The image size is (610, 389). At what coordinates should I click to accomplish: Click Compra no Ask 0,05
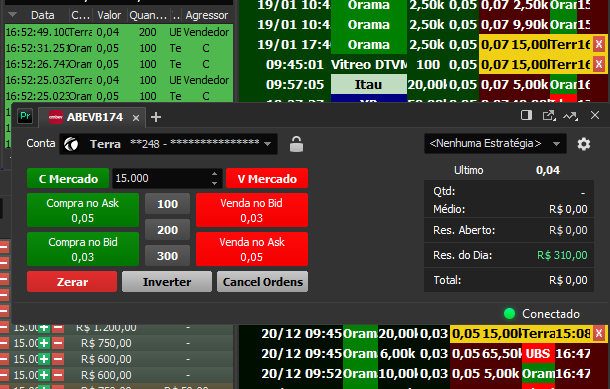point(83,210)
